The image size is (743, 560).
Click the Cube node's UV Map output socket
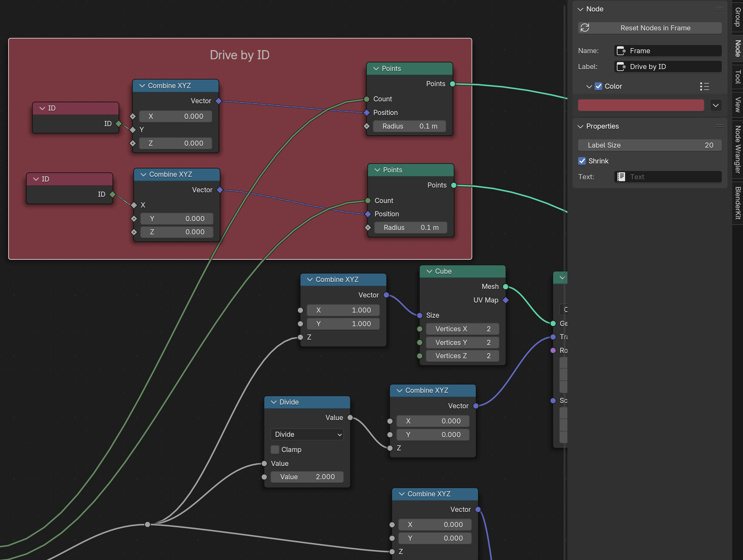coord(506,300)
